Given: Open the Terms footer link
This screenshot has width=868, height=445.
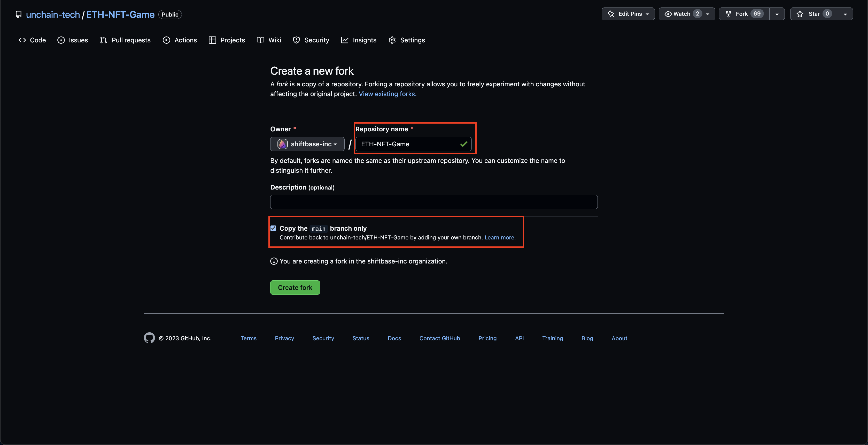Looking at the screenshot, I should click(248, 338).
